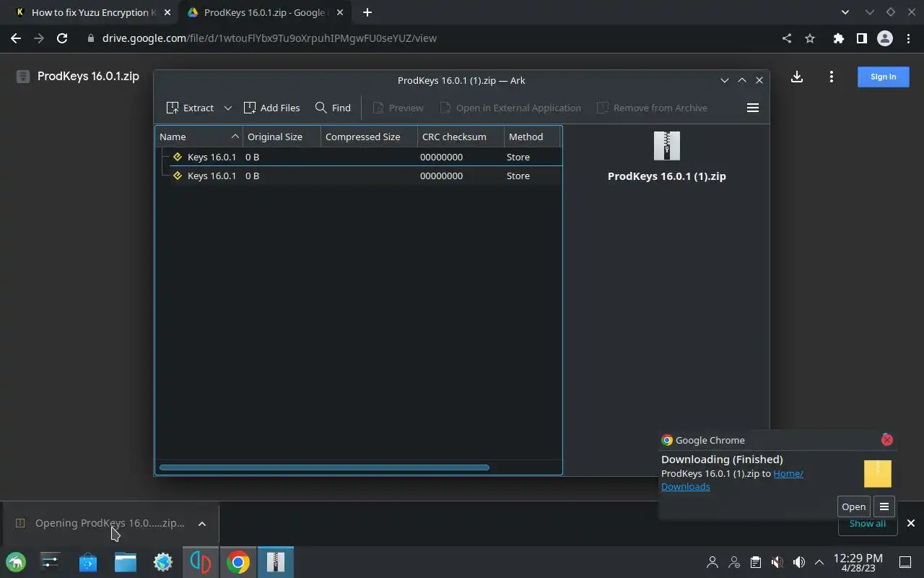
Task: Click the Sign in button
Action: pyautogui.click(x=883, y=77)
